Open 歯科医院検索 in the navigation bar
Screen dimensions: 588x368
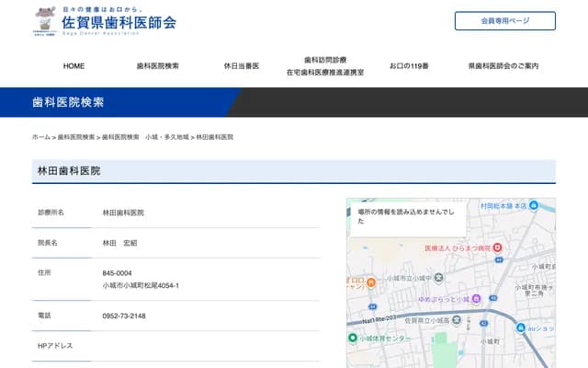click(x=157, y=66)
